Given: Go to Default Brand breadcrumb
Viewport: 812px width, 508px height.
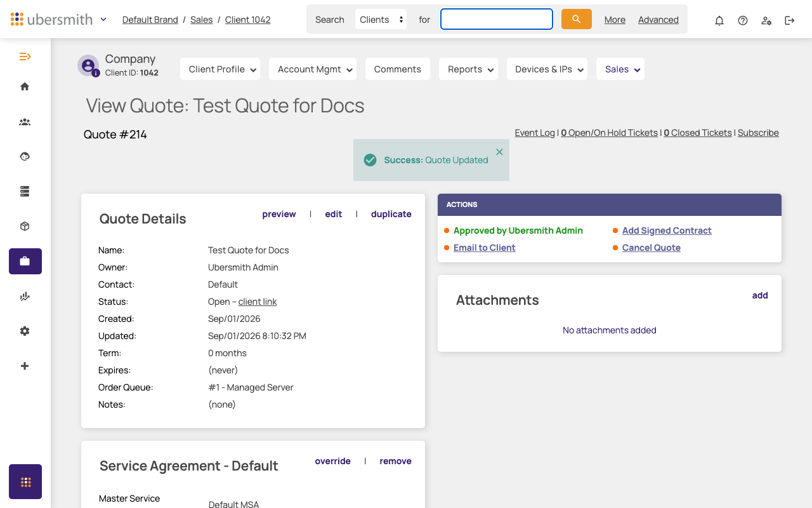Looking at the screenshot, I should pos(150,20).
